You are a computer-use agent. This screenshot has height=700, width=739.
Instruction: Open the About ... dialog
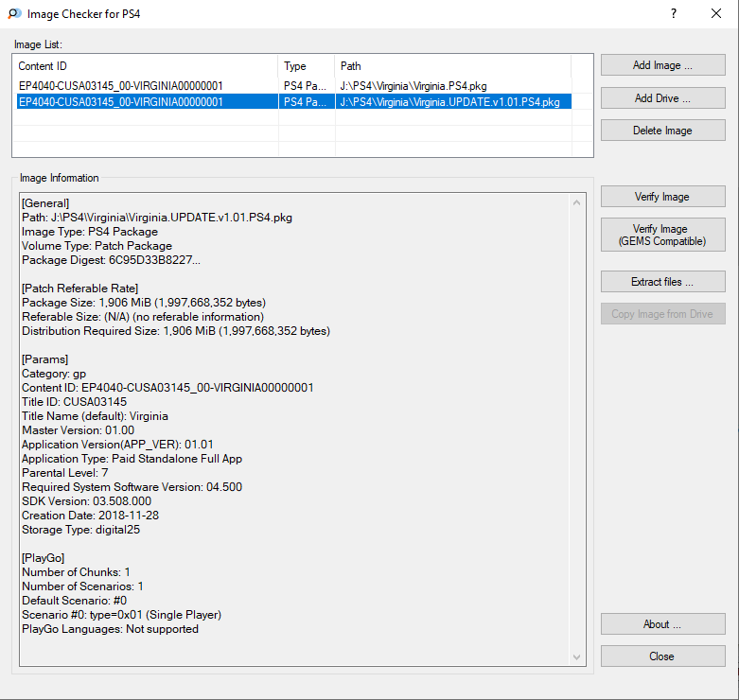[662, 624]
